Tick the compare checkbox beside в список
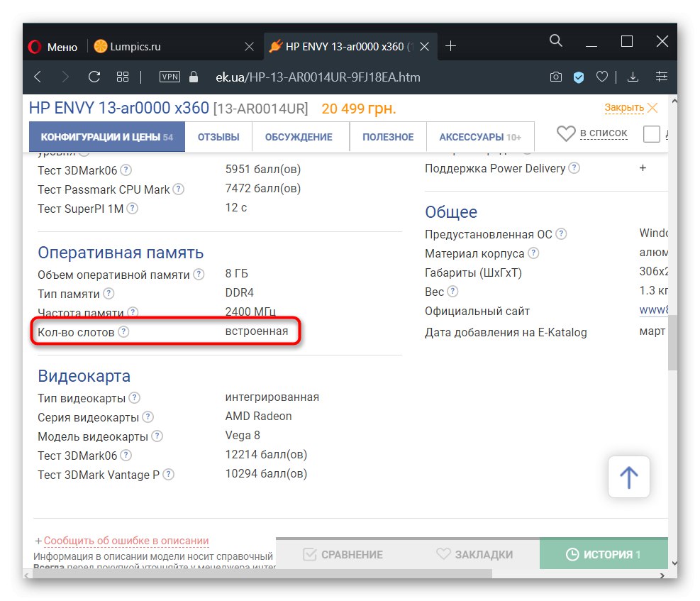 coord(651,133)
